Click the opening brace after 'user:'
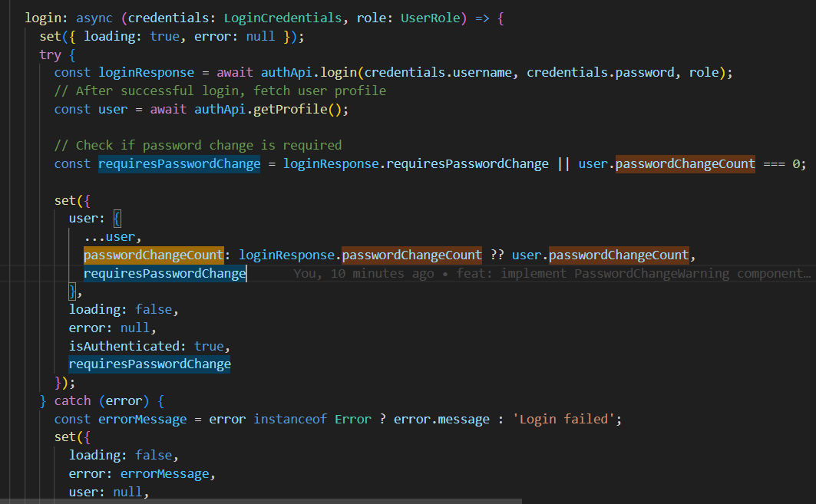Image resolution: width=816 pixels, height=504 pixels. click(x=117, y=219)
